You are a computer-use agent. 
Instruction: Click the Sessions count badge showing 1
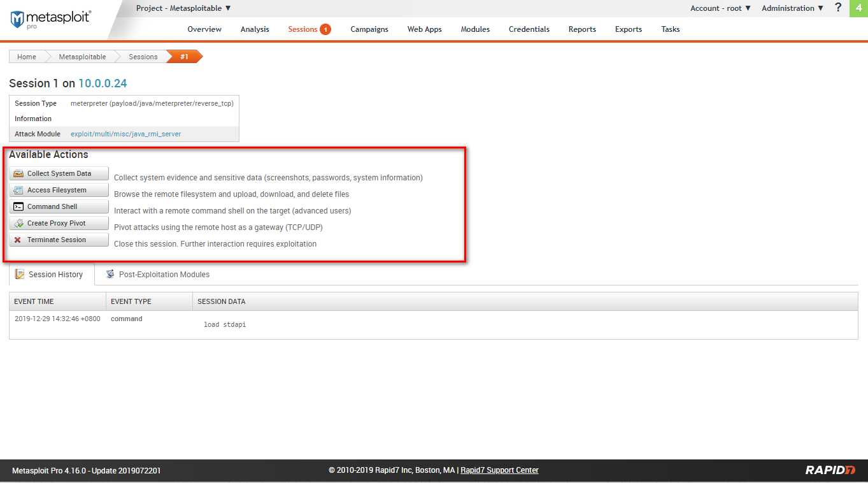[x=325, y=29]
